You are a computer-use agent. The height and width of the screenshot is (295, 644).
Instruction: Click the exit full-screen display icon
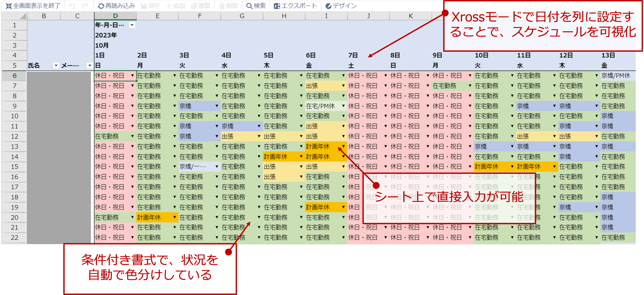coord(9,6)
